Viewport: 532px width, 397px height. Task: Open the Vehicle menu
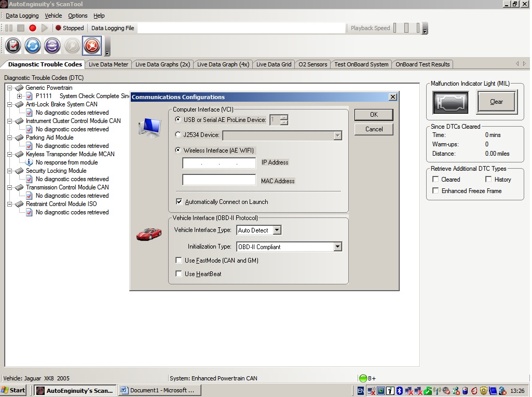[53, 16]
